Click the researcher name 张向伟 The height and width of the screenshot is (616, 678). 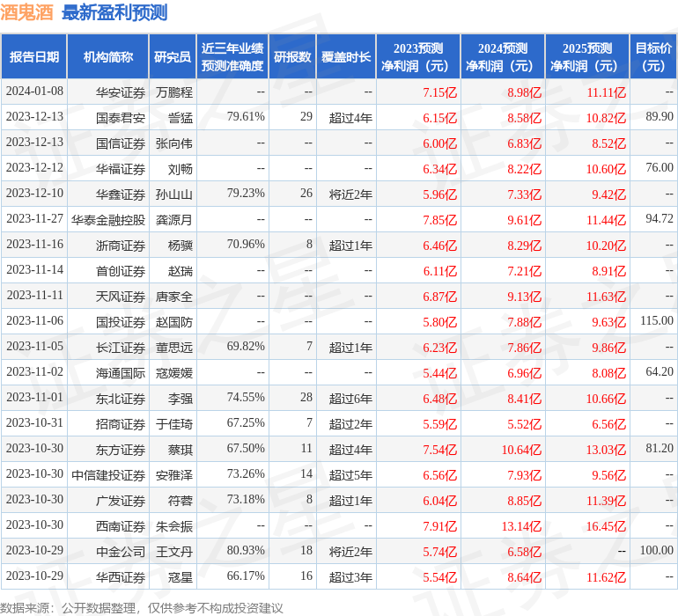tap(174, 143)
